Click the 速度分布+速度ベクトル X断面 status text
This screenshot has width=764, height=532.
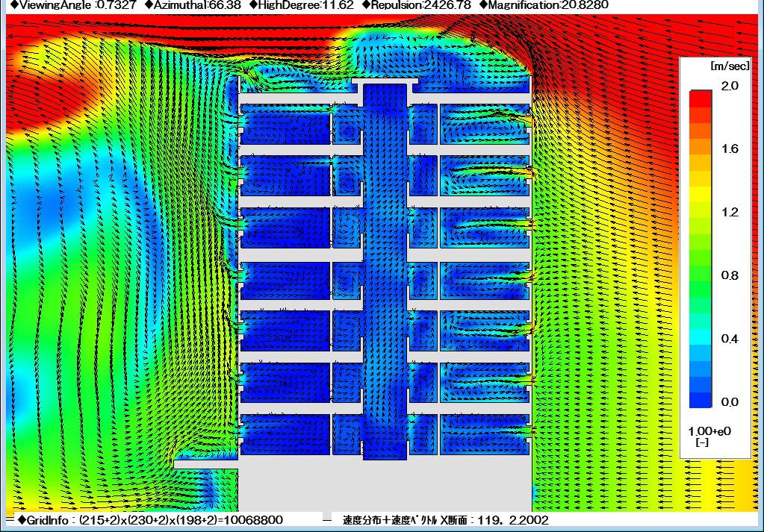click(446, 520)
